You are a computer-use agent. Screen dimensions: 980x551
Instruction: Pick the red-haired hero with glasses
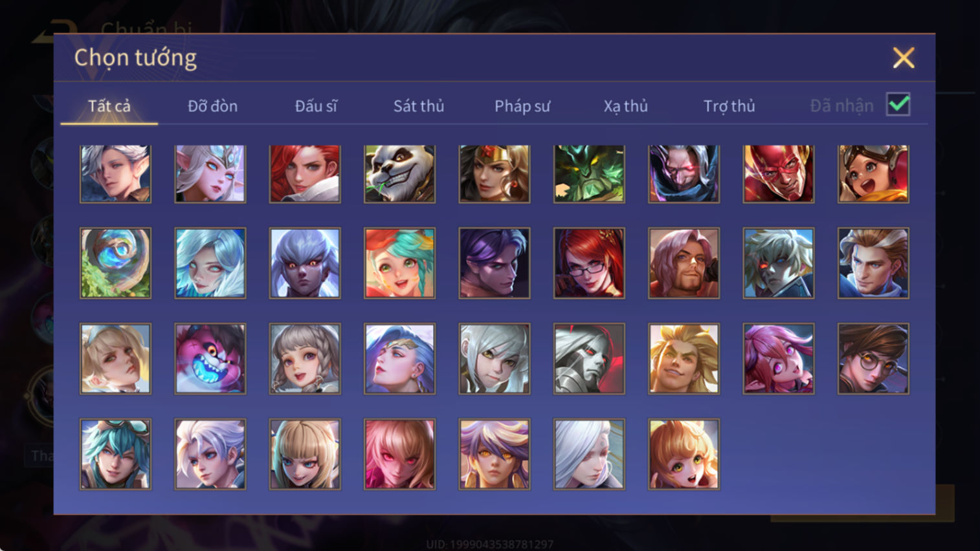(x=589, y=263)
